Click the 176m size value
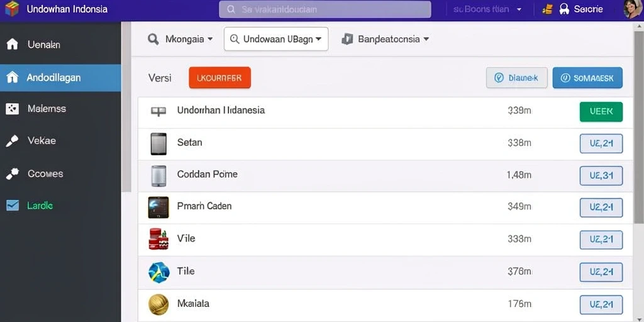This screenshot has width=644, height=322. [x=519, y=304]
